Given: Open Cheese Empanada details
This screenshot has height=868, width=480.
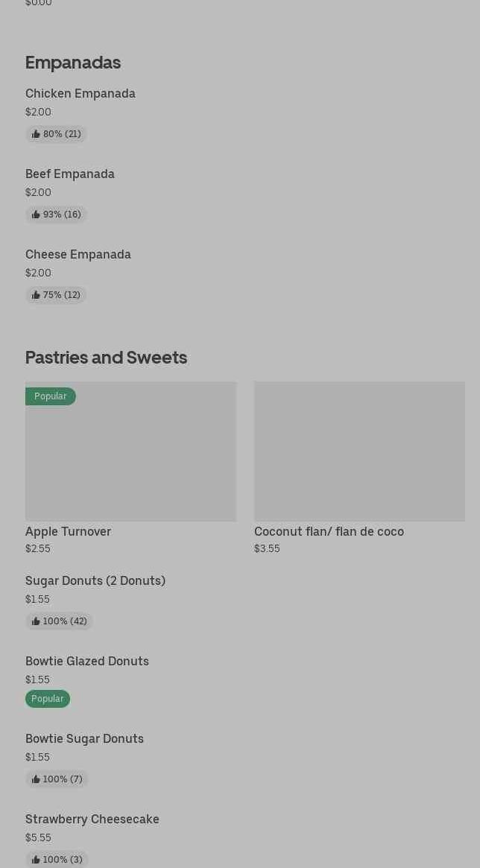Looking at the screenshot, I should [78, 255].
